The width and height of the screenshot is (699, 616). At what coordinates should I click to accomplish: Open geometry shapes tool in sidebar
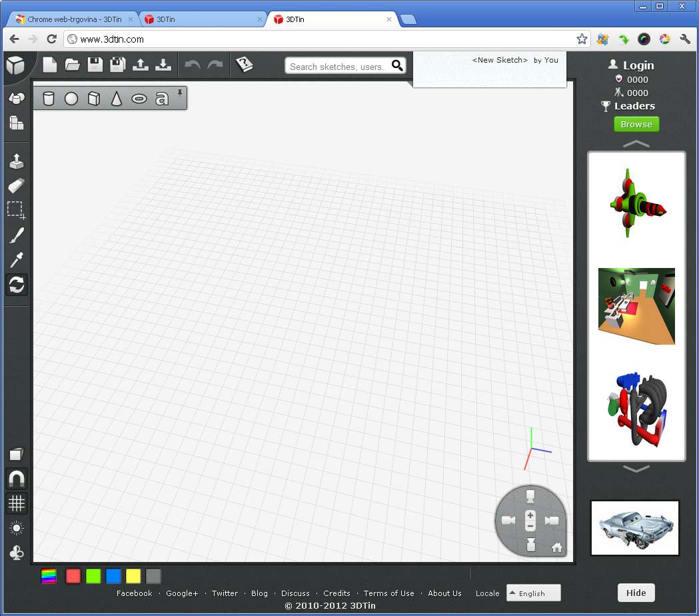[x=17, y=98]
